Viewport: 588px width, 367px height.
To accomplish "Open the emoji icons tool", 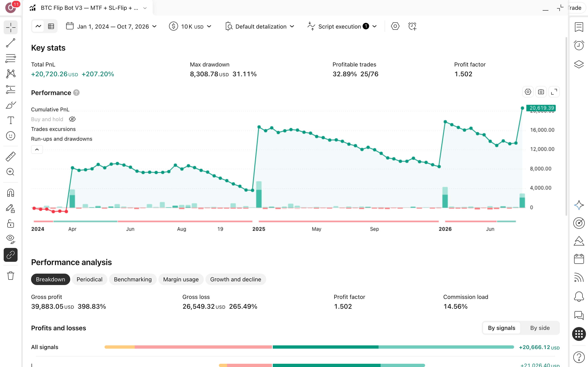I will (10, 136).
